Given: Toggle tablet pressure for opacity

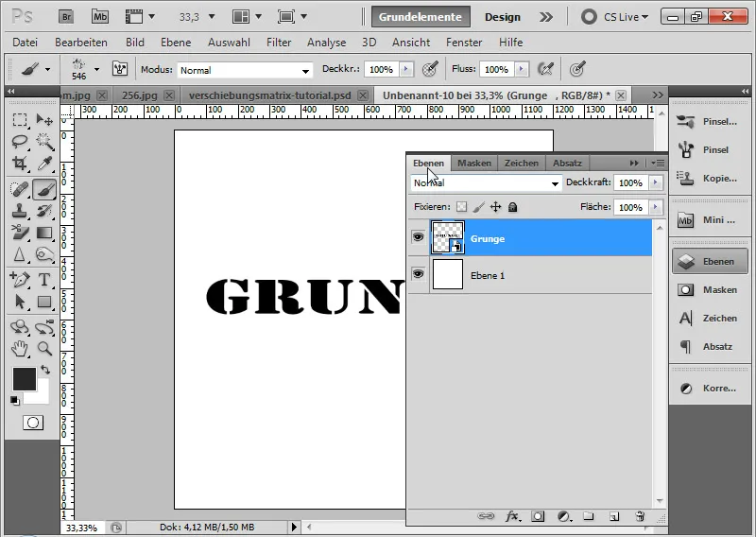Looking at the screenshot, I should pos(430,69).
